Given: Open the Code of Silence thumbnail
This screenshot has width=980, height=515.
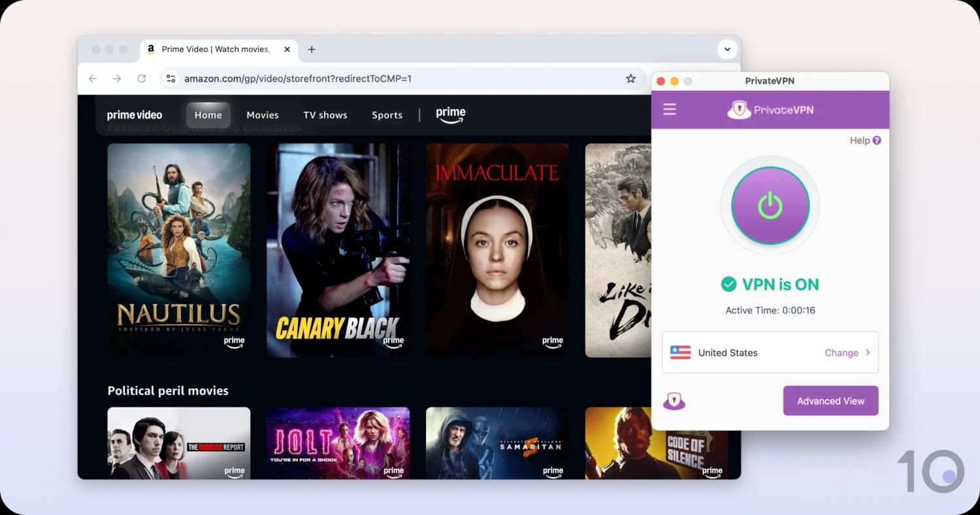Looking at the screenshot, I should [x=657, y=443].
